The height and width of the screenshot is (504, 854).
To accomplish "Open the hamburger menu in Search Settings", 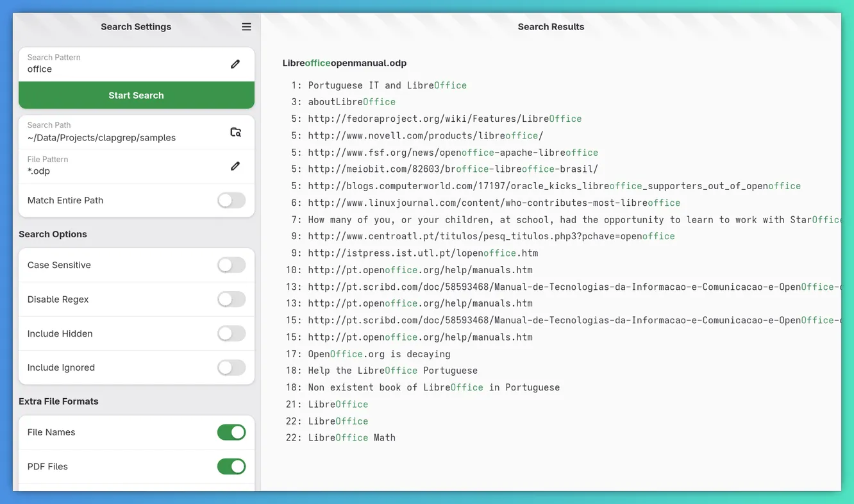I will 246,27.
